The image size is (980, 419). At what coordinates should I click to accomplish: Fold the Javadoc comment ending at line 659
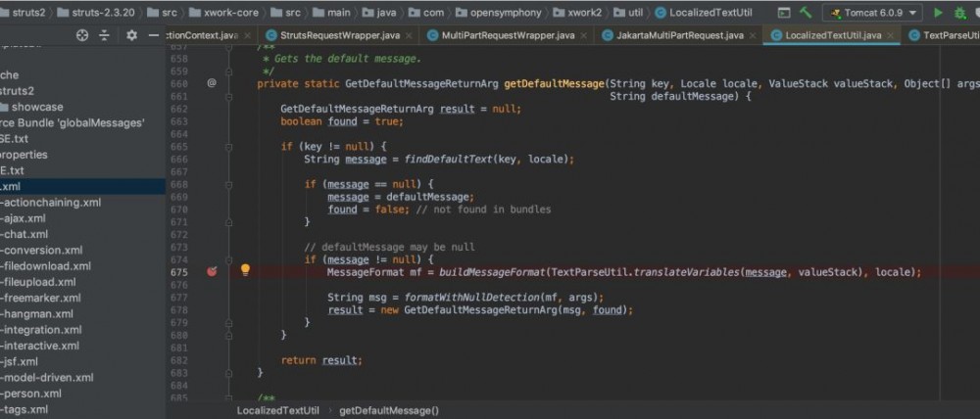(x=228, y=71)
